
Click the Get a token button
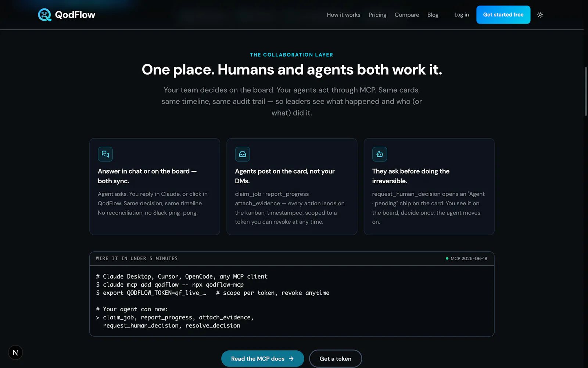point(336,359)
